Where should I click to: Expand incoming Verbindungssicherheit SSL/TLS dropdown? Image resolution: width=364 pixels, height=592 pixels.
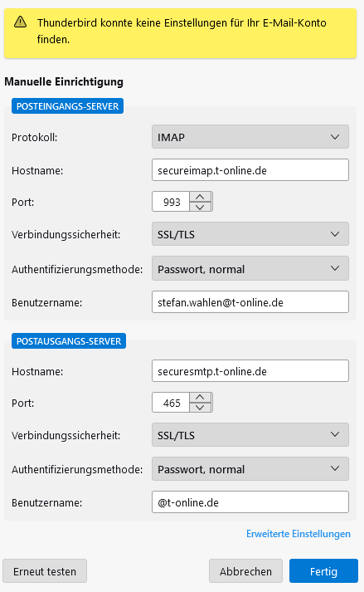250,234
